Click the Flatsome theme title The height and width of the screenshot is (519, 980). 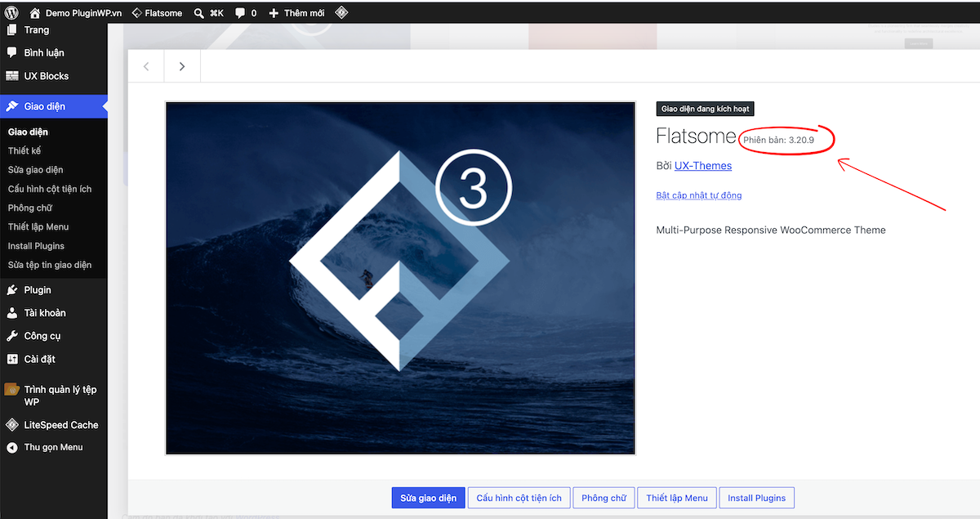tap(697, 136)
